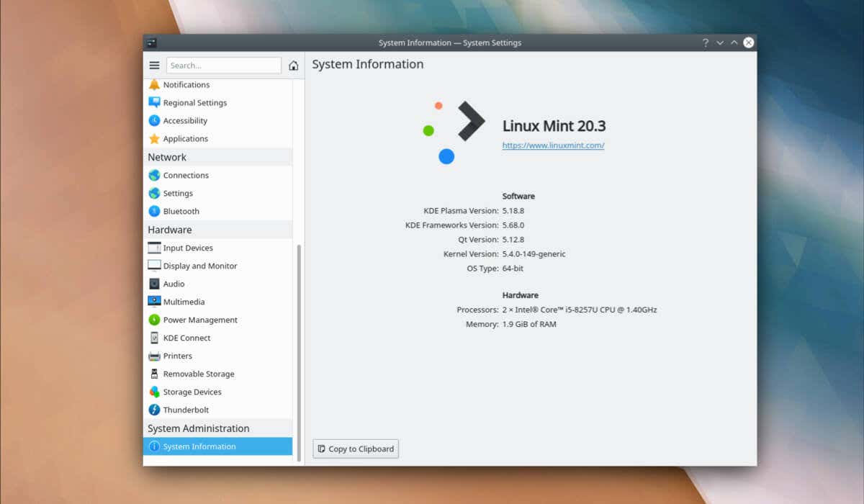Select the Power Management entry
864x504 pixels.
point(217,320)
